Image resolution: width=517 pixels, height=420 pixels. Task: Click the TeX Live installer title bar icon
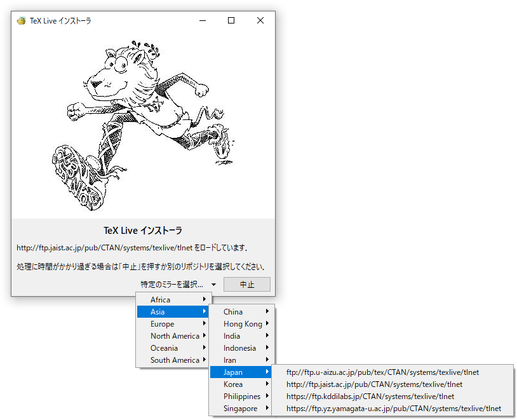click(x=22, y=21)
